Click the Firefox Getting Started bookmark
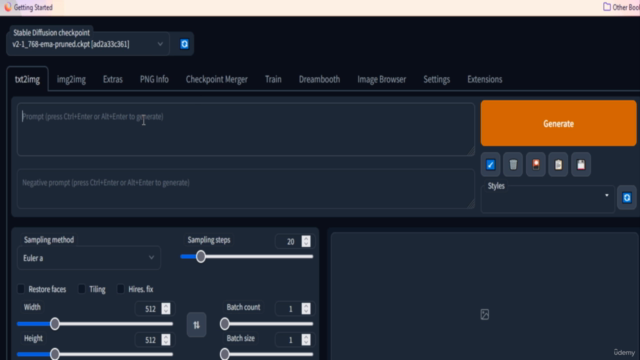Image resolution: width=640 pixels, height=360 pixels. 29,7
